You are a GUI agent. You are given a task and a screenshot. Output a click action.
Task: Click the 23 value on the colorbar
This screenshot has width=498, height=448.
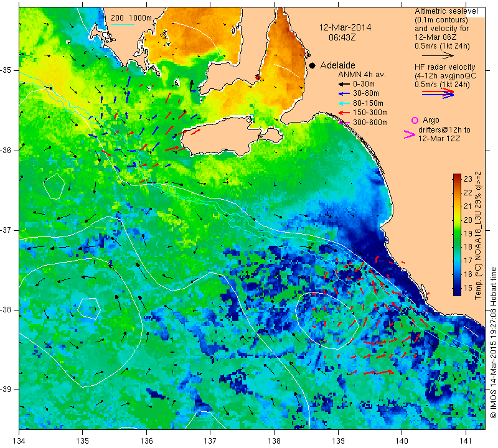[468, 179]
